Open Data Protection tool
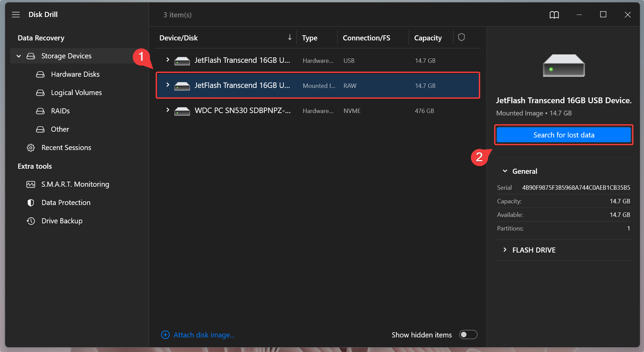The image size is (644, 352). [66, 203]
